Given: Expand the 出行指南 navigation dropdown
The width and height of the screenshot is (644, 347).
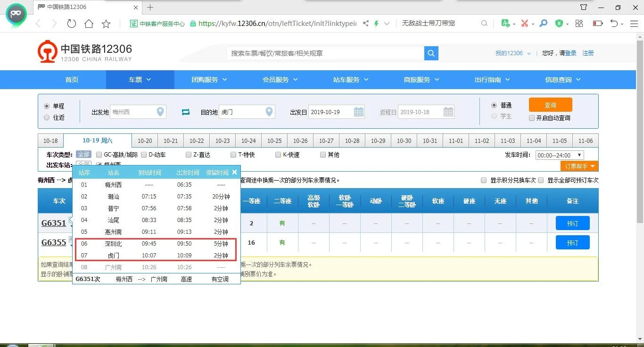Looking at the screenshot, I should 492,80.
